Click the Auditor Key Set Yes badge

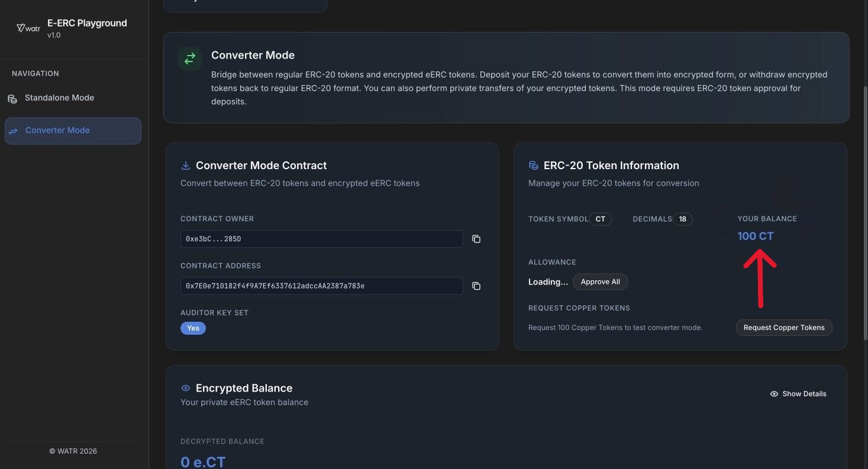click(x=193, y=328)
